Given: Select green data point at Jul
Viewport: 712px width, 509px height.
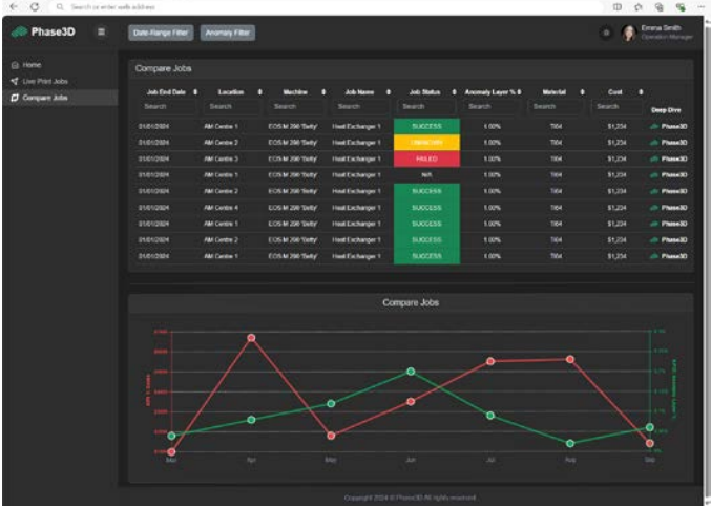Looking at the screenshot, I should click(x=490, y=415).
